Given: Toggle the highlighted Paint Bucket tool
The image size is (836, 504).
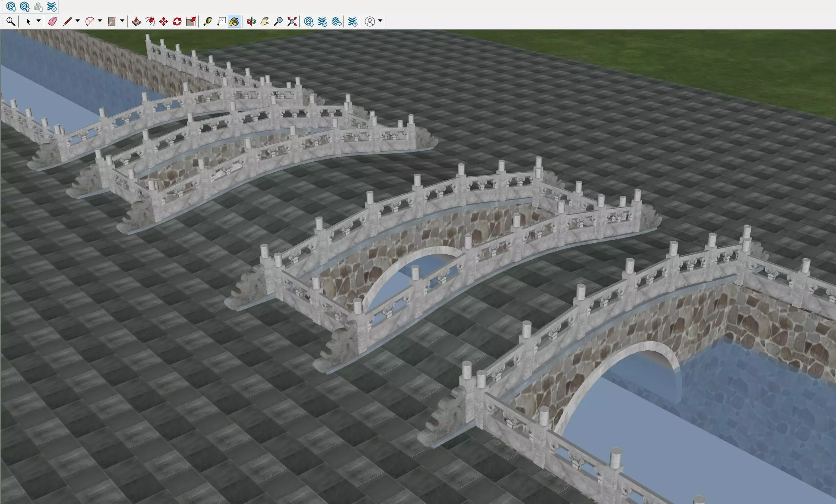Looking at the screenshot, I should pos(234,21).
